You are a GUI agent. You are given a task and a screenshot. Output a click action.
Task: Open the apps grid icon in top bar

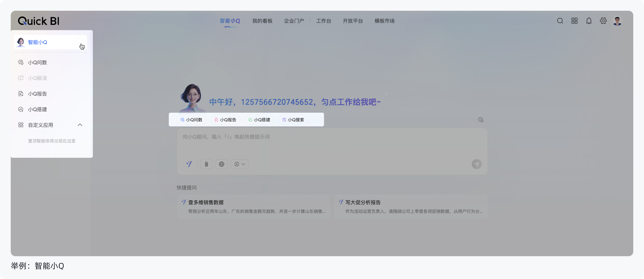(x=574, y=21)
